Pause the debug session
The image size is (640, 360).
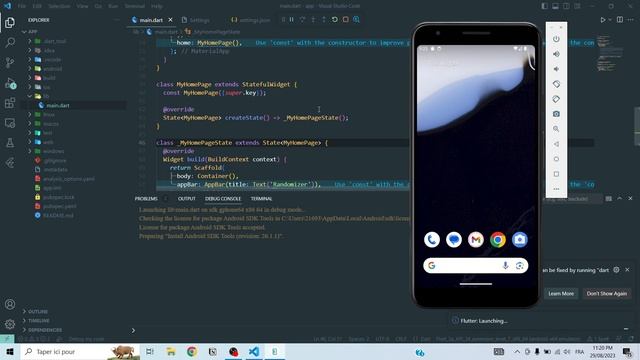pyautogui.click(x=291, y=20)
